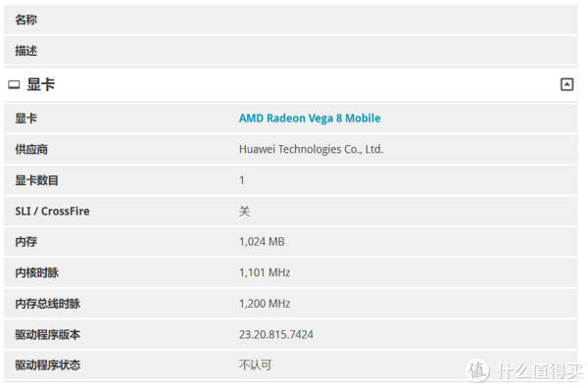Select the 1,024 MB memory value
The image size is (588, 388).
pyautogui.click(x=262, y=242)
